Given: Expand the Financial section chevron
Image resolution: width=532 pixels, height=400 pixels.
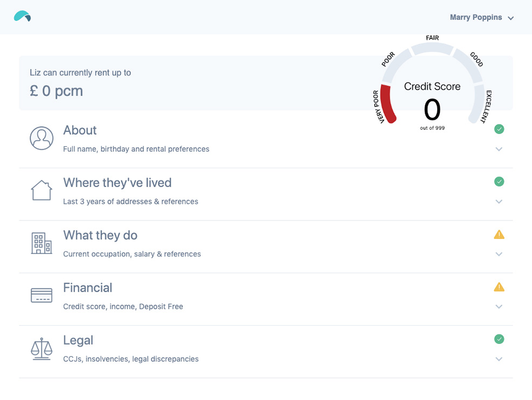Looking at the screenshot, I should [x=499, y=307].
